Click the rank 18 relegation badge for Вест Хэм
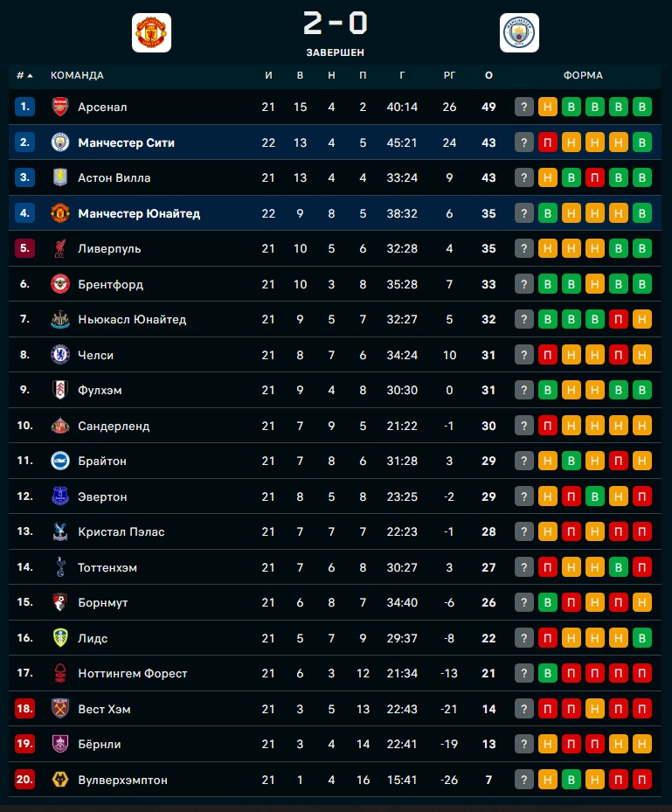This screenshot has height=812, width=672. [24, 709]
